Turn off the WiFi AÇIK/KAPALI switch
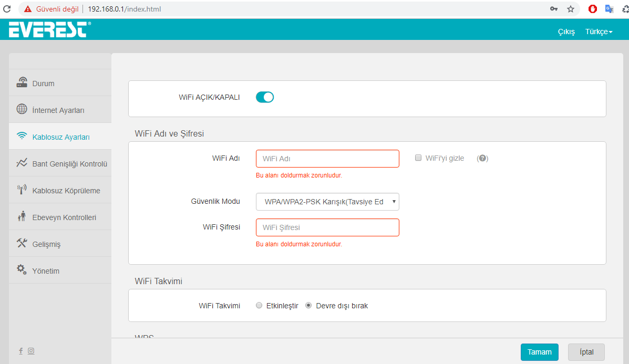629x364 pixels. (x=265, y=97)
